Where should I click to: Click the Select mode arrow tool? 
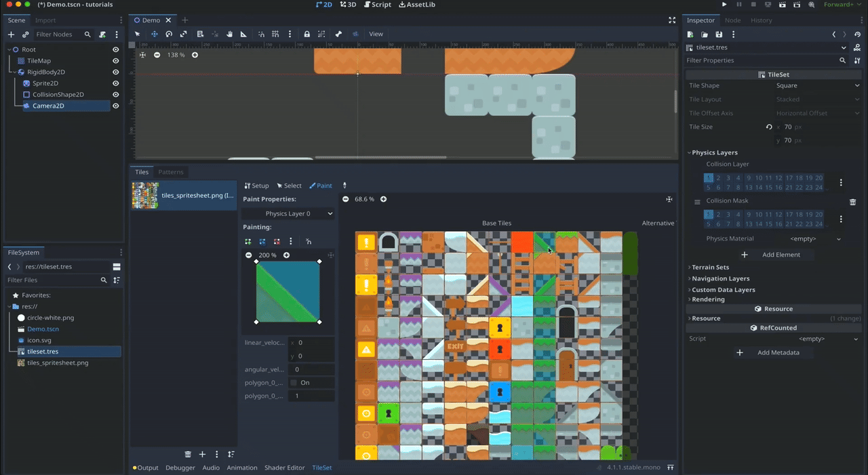pos(138,34)
